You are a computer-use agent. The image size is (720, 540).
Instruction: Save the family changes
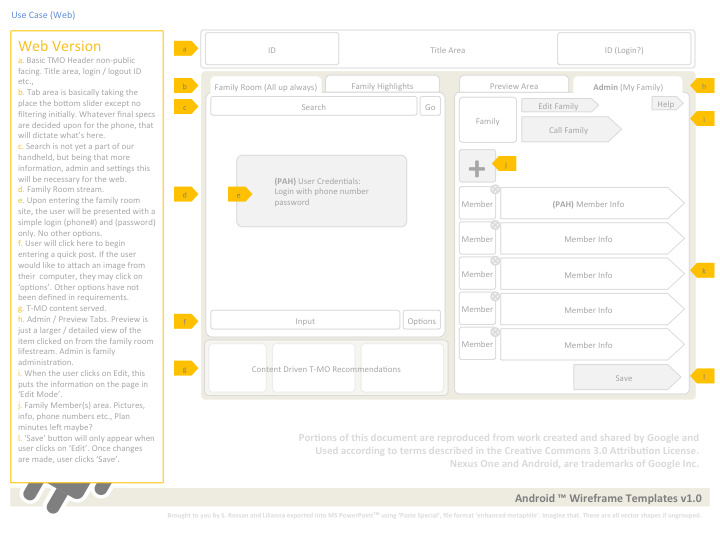coord(626,378)
